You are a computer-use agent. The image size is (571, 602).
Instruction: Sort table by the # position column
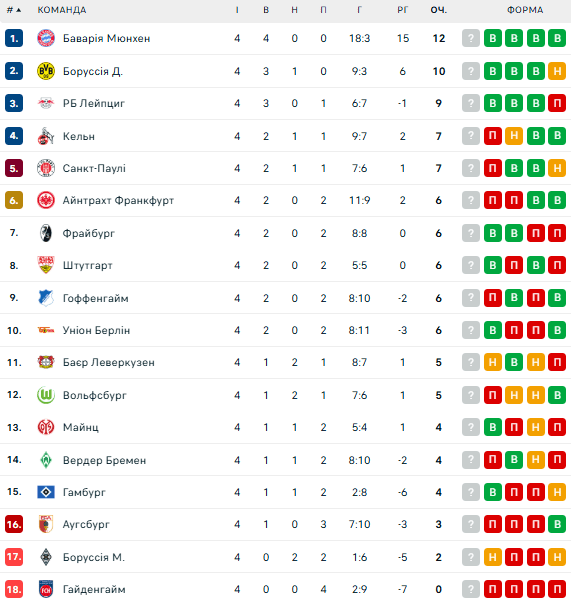(14, 10)
